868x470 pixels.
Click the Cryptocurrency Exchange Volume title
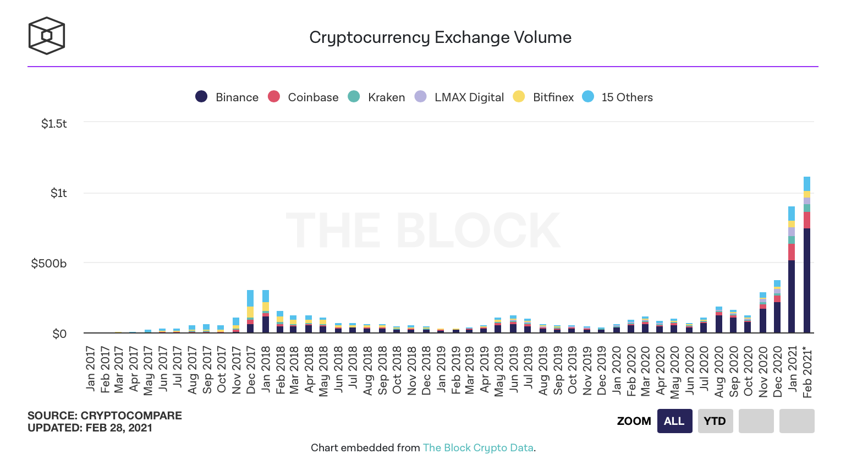click(440, 37)
